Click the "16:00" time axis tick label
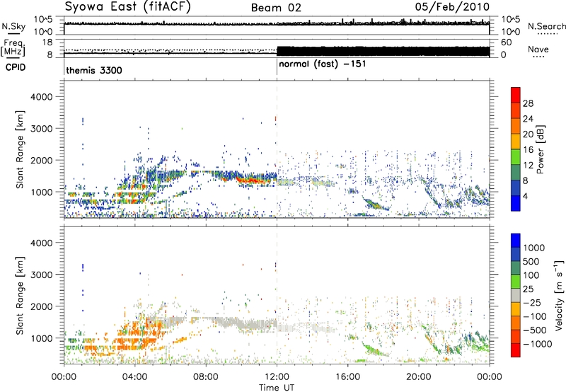Screen dimensions: 566x392 point(347,377)
